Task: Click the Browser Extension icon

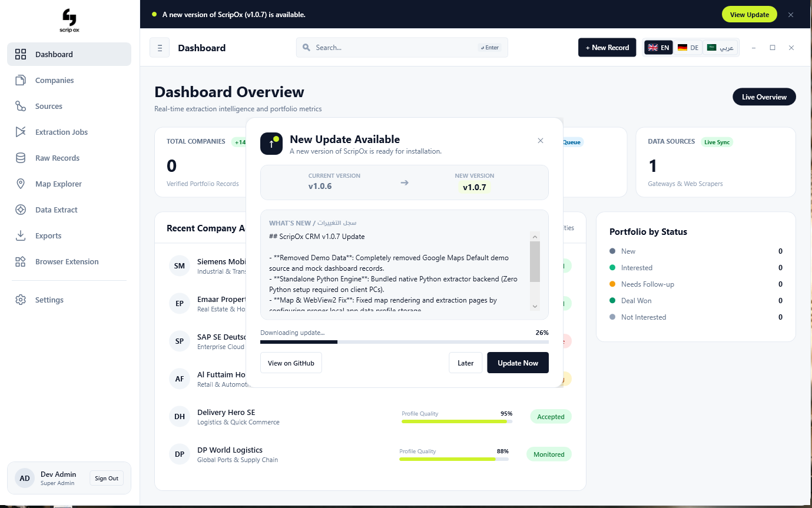Action: [21, 261]
